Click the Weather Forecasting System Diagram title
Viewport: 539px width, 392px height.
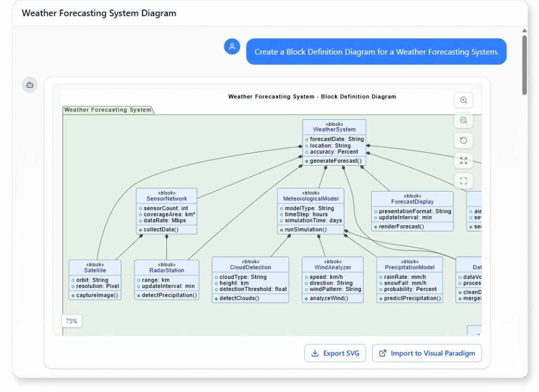(x=99, y=13)
